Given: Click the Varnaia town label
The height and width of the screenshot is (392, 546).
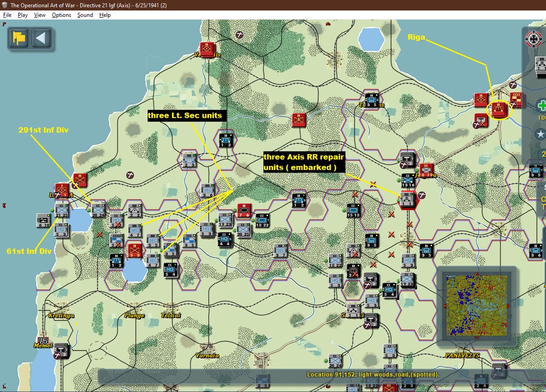Looking at the screenshot, I should (x=207, y=356).
